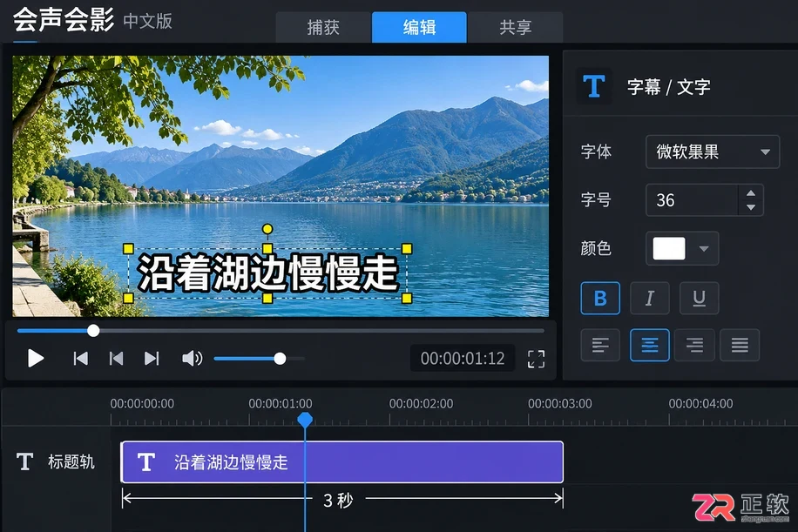Click the Play button

coord(35,359)
